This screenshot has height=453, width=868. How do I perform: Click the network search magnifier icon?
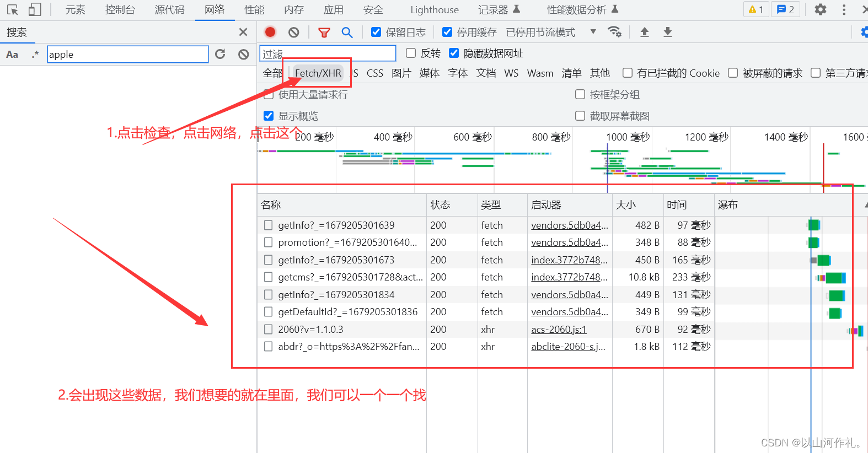point(347,33)
